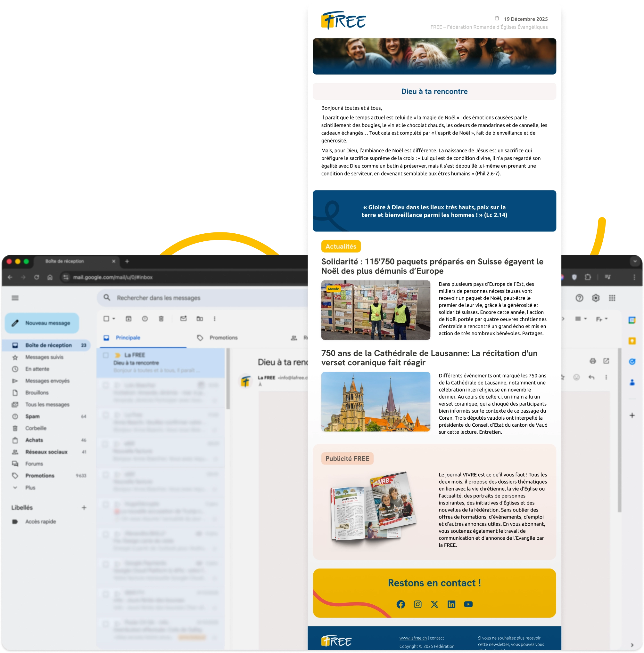Image resolution: width=644 pixels, height=653 pixels.
Task: Open the three-dot more options in the mail toolbar
Action: [214, 319]
